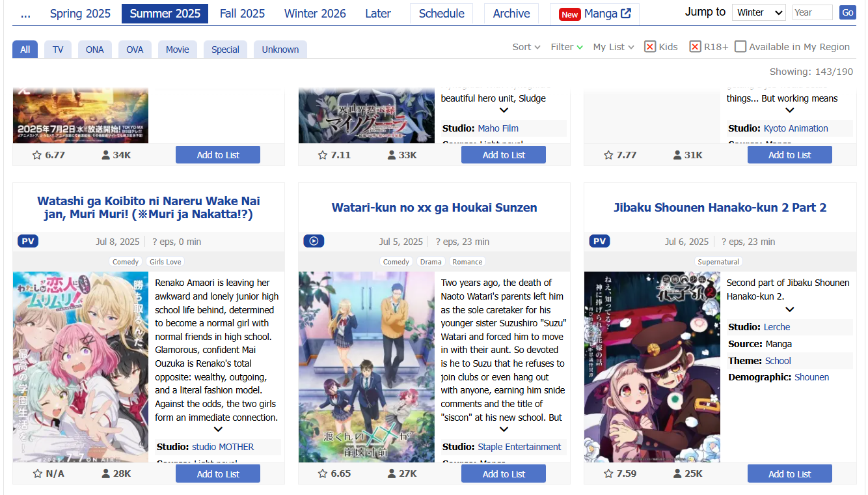This screenshot has width=868, height=495.
Task: Click the star score icon beside 7.11
Action: 323,155
